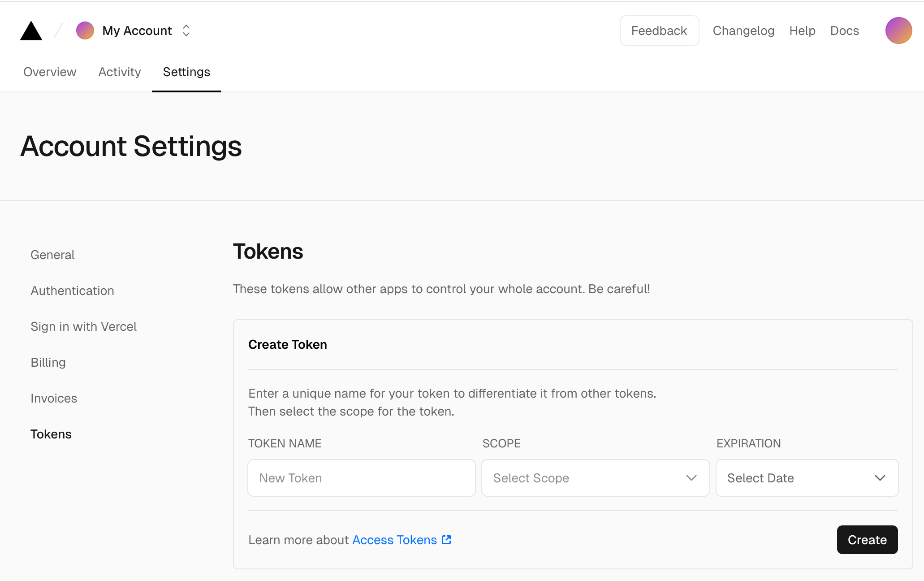
Task: Expand the Select Date expiration dropdown
Action: (x=807, y=478)
